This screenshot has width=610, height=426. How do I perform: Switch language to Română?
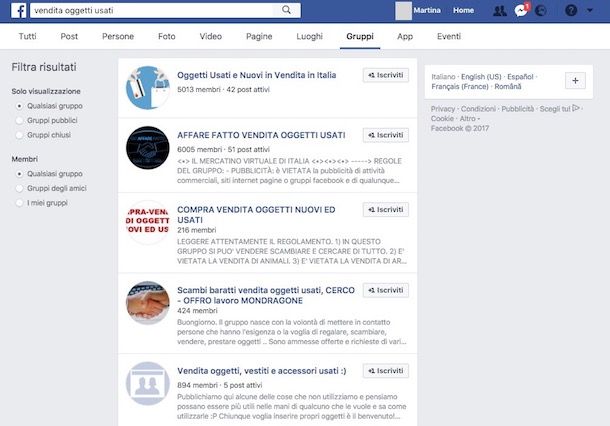(x=508, y=86)
